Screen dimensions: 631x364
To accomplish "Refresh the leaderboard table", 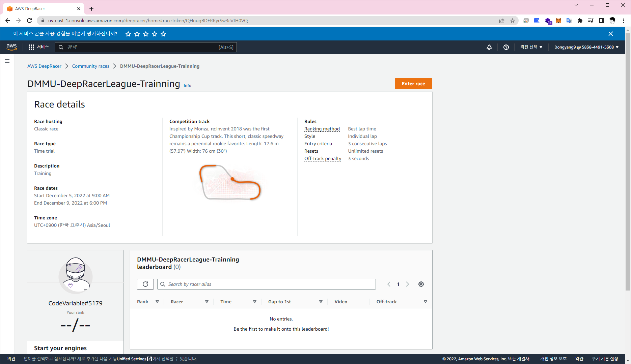I will [145, 284].
